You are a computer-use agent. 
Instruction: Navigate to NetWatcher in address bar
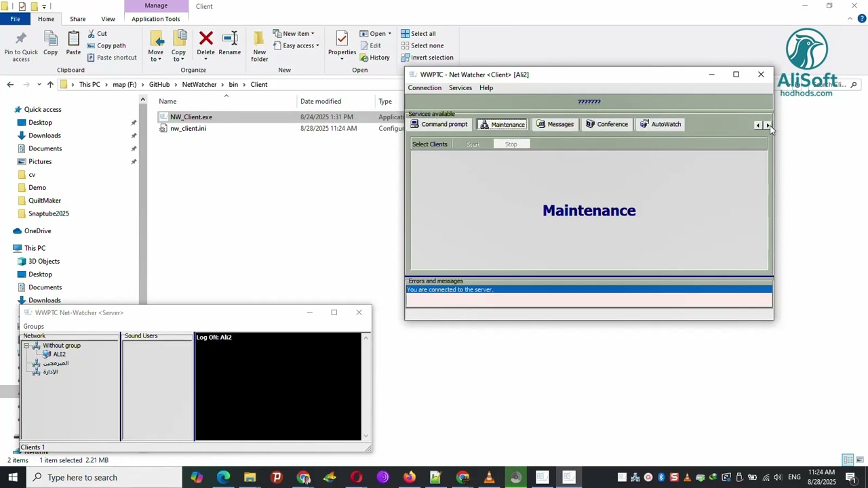[x=199, y=84]
